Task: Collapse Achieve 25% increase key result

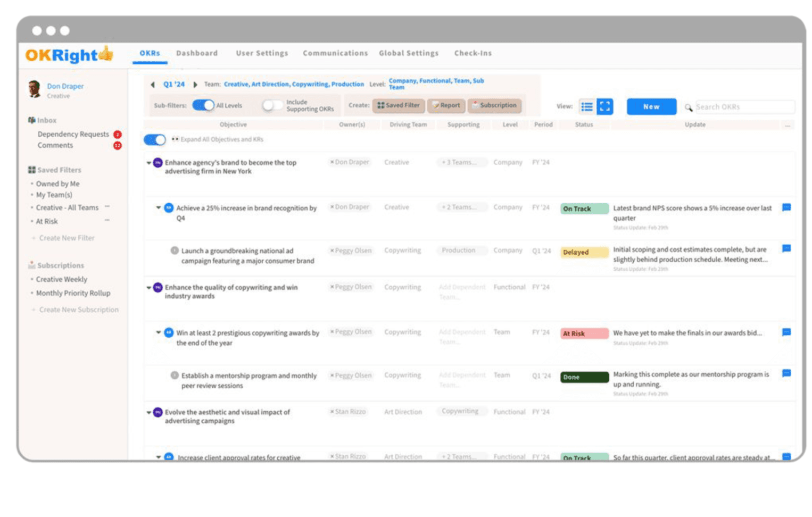Action: pos(158,207)
